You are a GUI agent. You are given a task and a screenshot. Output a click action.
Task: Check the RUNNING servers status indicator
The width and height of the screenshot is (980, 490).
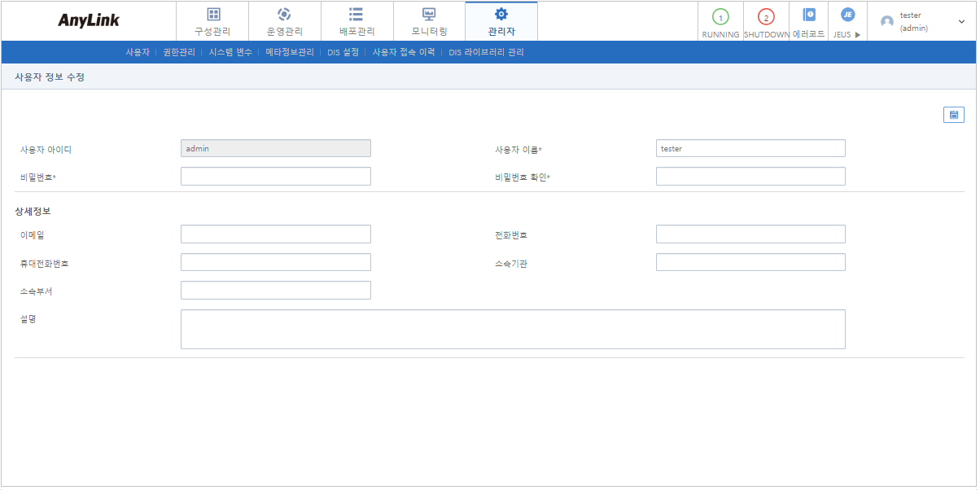[x=720, y=15]
